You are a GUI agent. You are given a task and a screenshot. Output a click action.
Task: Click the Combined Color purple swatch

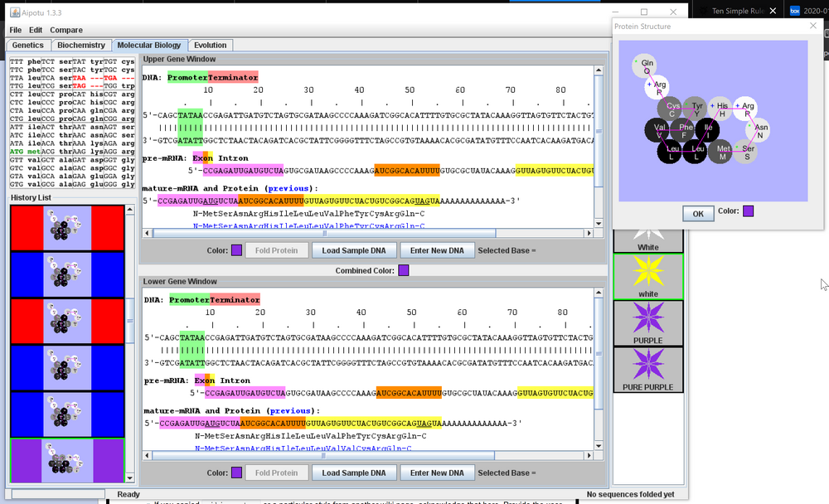pos(404,270)
